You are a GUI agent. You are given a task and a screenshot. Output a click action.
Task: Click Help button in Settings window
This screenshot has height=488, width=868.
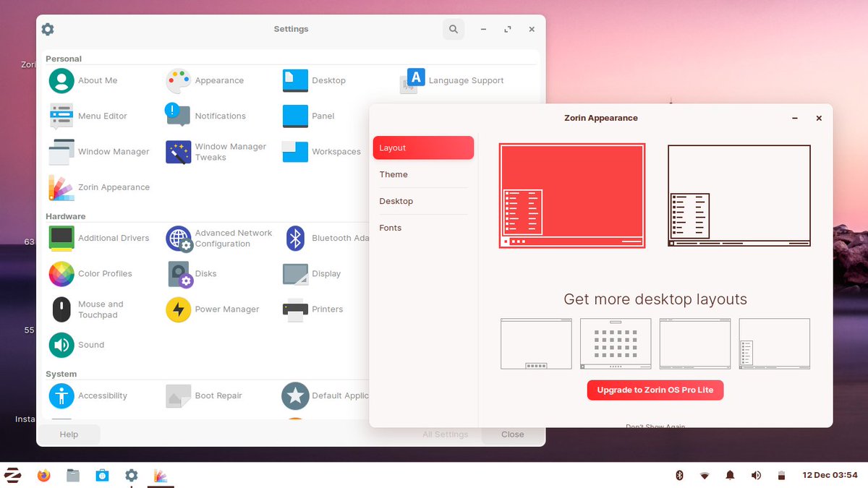pyautogui.click(x=69, y=435)
